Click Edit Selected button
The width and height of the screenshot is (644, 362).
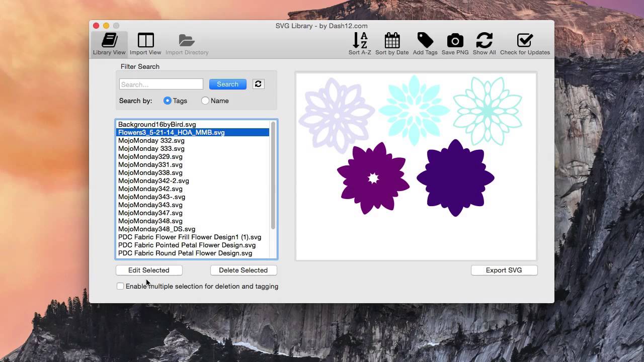click(149, 270)
